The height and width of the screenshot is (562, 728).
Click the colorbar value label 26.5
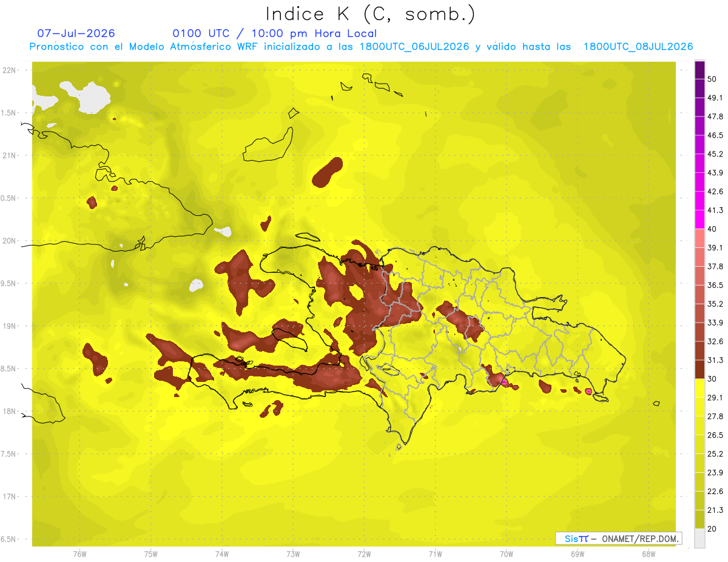coord(716,435)
